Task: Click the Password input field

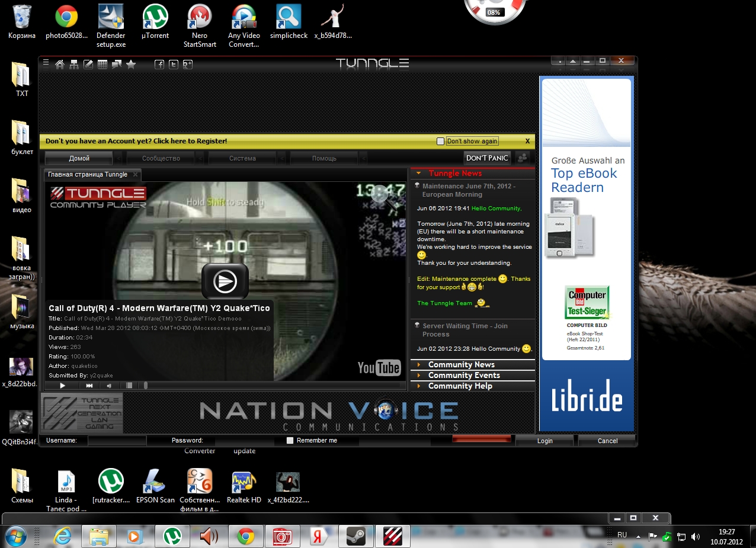Action: click(x=245, y=440)
